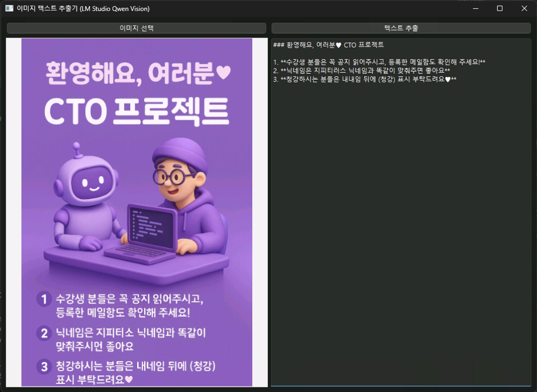Click the 이미지 선택 button
The height and width of the screenshot is (392, 537).
coord(136,28)
